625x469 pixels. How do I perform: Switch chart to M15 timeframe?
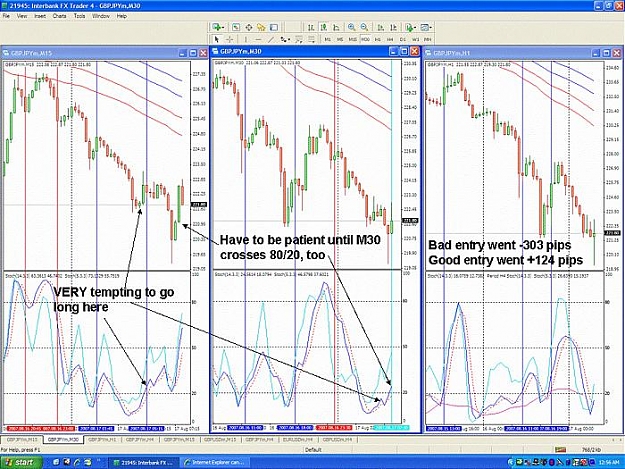[x=353, y=39]
